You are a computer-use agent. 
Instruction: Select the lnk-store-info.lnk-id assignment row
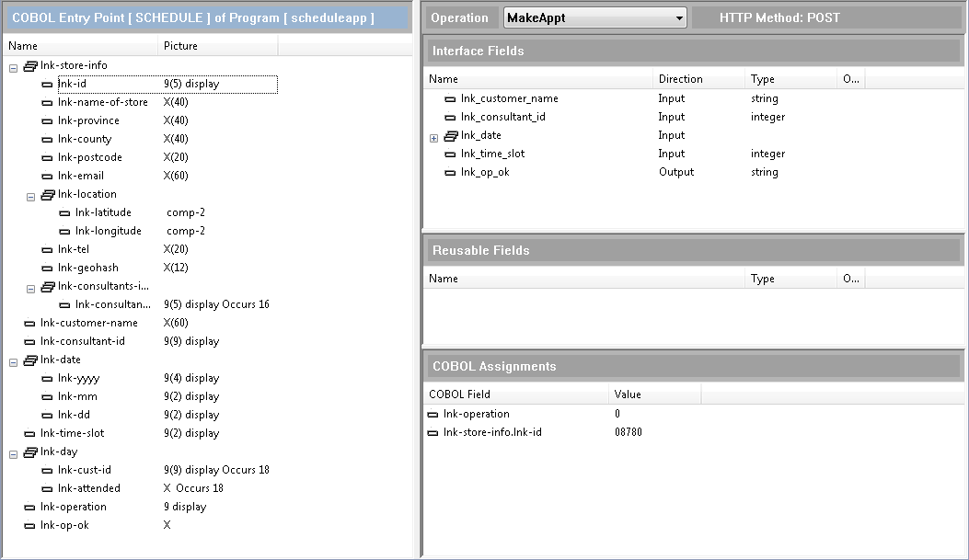(x=491, y=432)
